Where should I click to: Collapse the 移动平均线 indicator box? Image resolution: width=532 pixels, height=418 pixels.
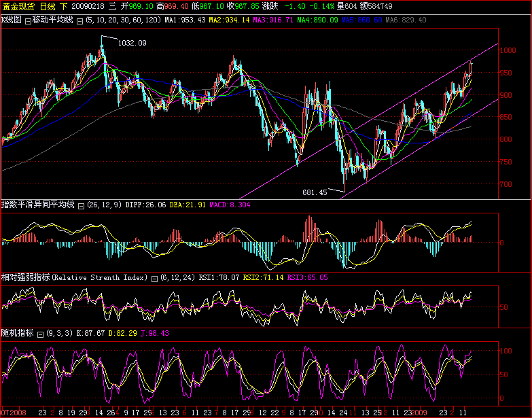click(80, 20)
